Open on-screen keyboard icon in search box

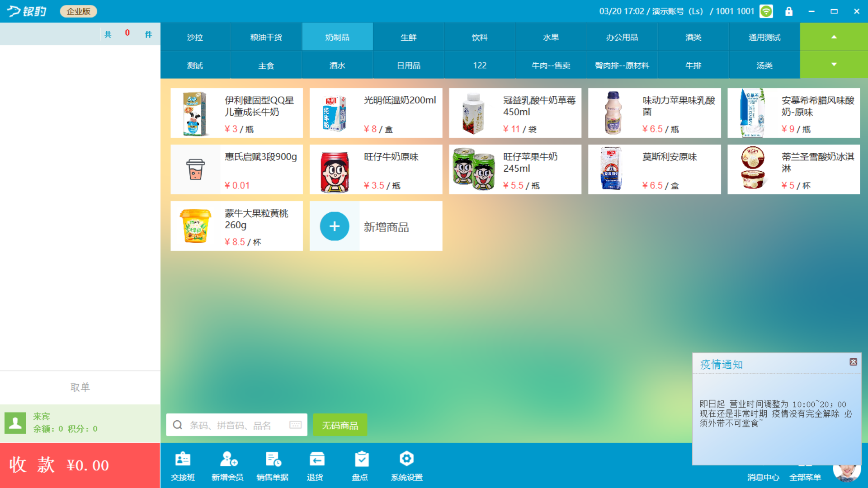click(296, 425)
